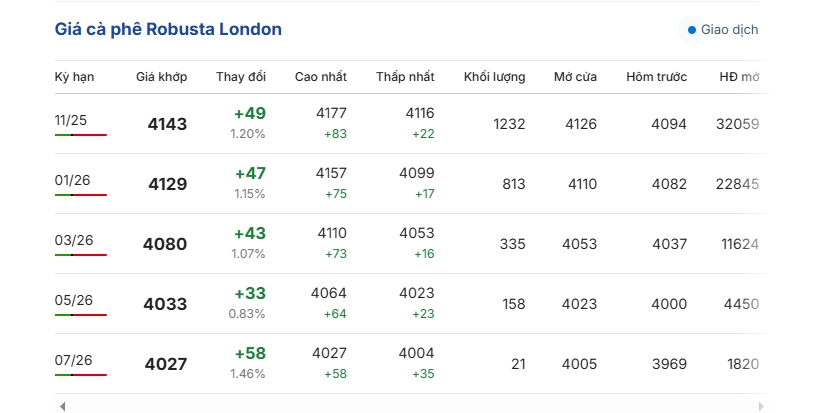Select the Kỳ hạn column header
Image resolution: width=815 pixels, height=413 pixels.
74,77
